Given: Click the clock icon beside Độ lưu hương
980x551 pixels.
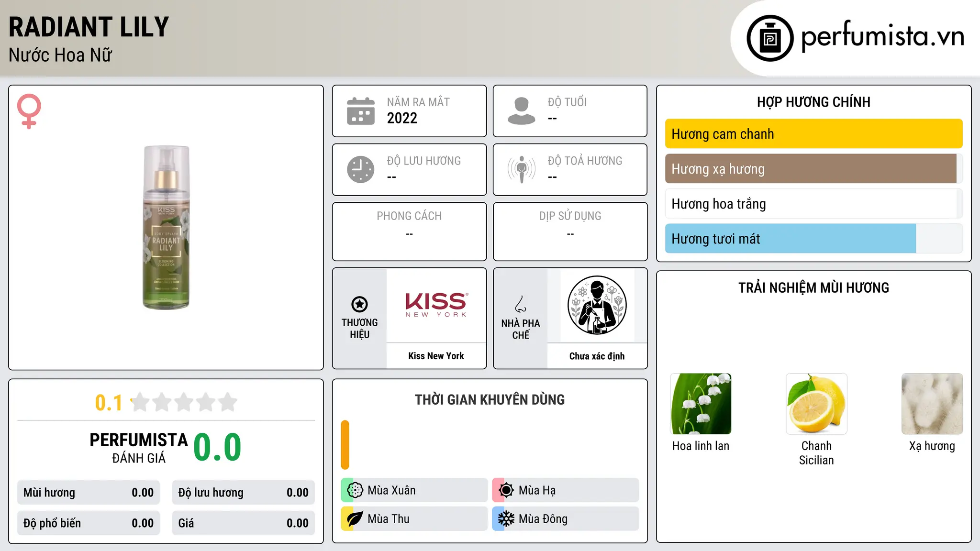Looking at the screenshot, I should (361, 169).
